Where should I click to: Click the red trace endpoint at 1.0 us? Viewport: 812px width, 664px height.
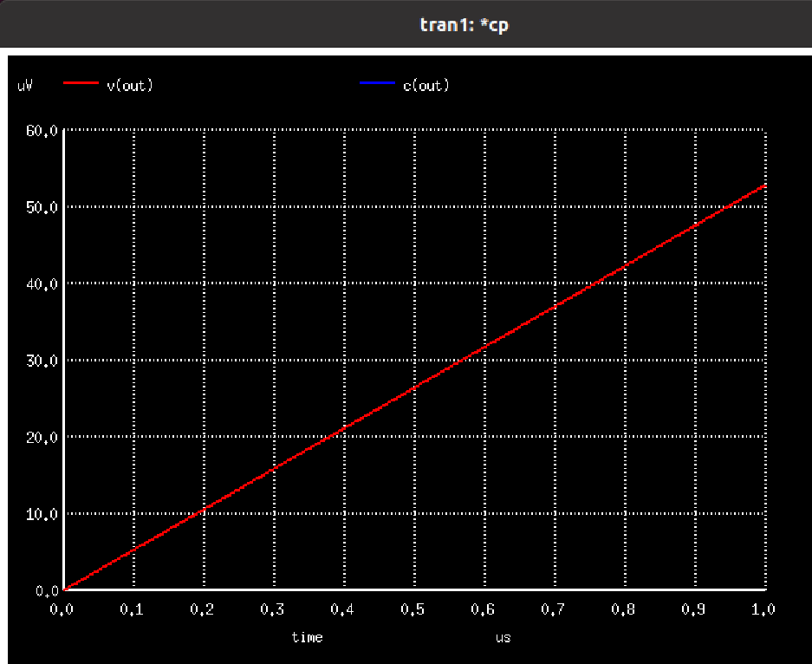pos(764,186)
